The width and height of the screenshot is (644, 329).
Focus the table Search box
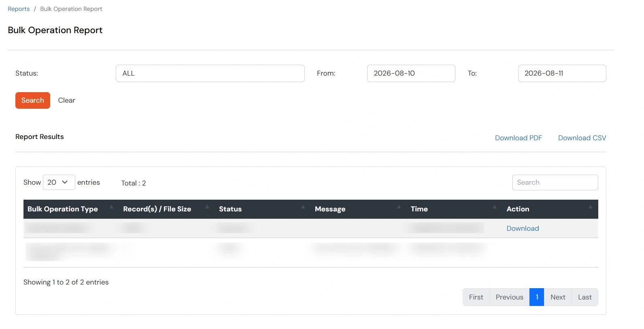pos(555,182)
